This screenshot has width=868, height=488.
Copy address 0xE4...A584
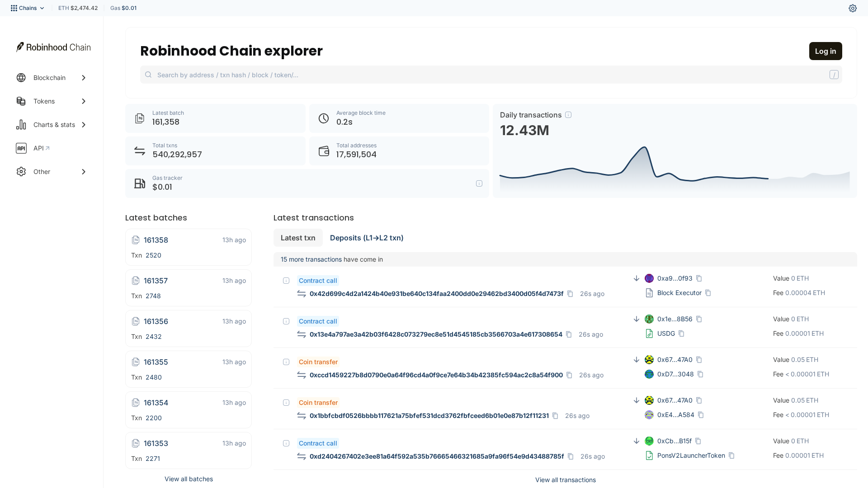[701, 415]
